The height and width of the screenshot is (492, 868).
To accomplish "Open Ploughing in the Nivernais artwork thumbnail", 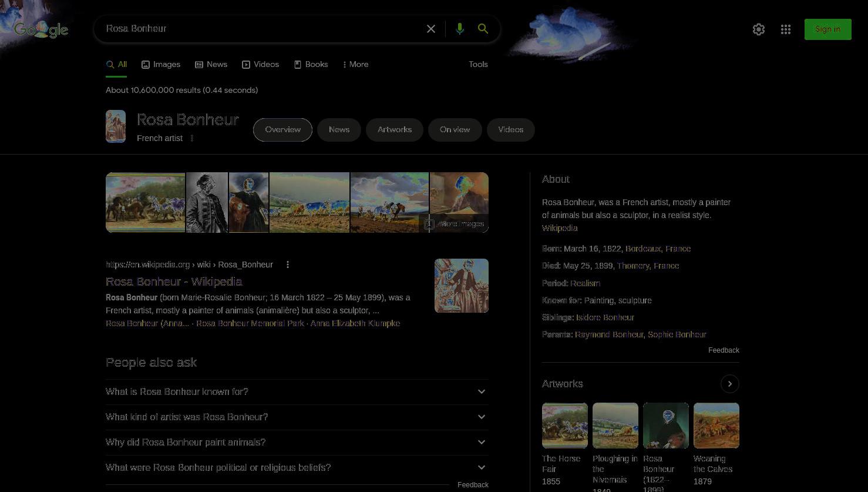I will 615,426.
